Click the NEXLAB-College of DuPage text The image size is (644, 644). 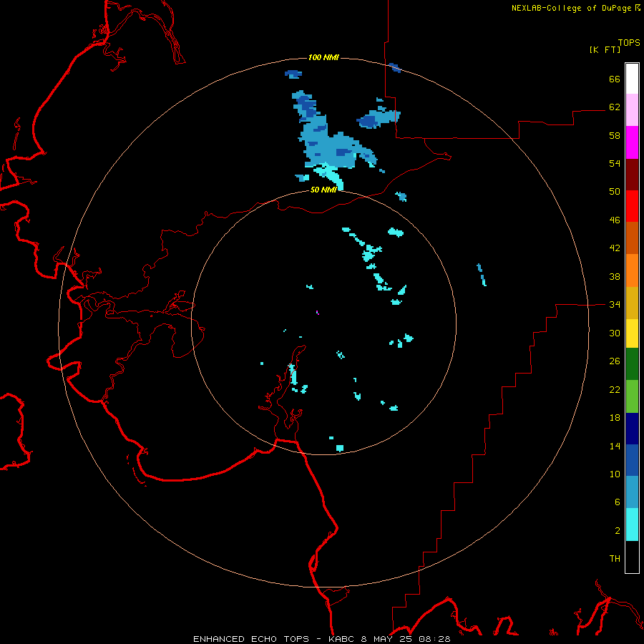click(x=571, y=8)
